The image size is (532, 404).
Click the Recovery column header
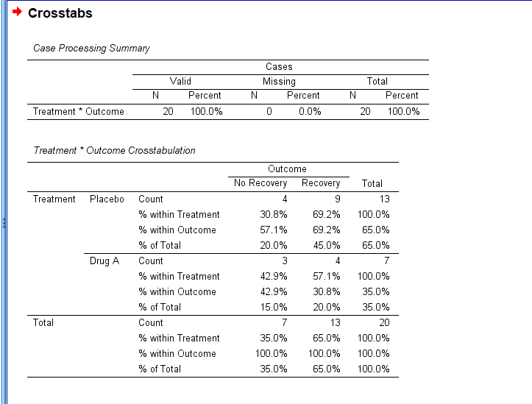point(321,183)
